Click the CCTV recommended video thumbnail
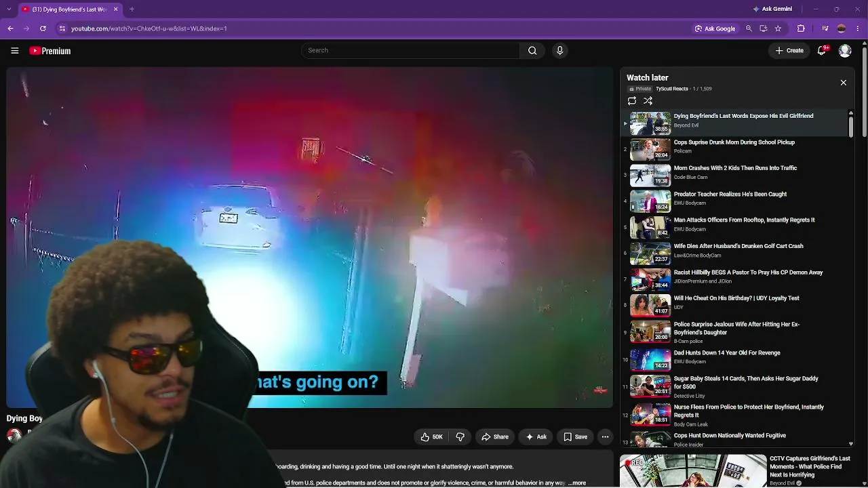This screenshot has width=868, height=488. (693, 471)
